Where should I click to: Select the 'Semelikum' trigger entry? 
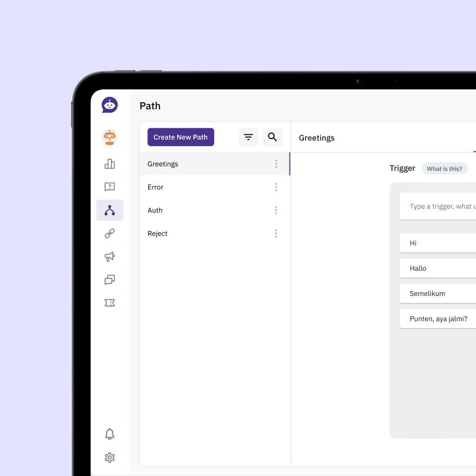pyautogui.click(x=438, y=293)
